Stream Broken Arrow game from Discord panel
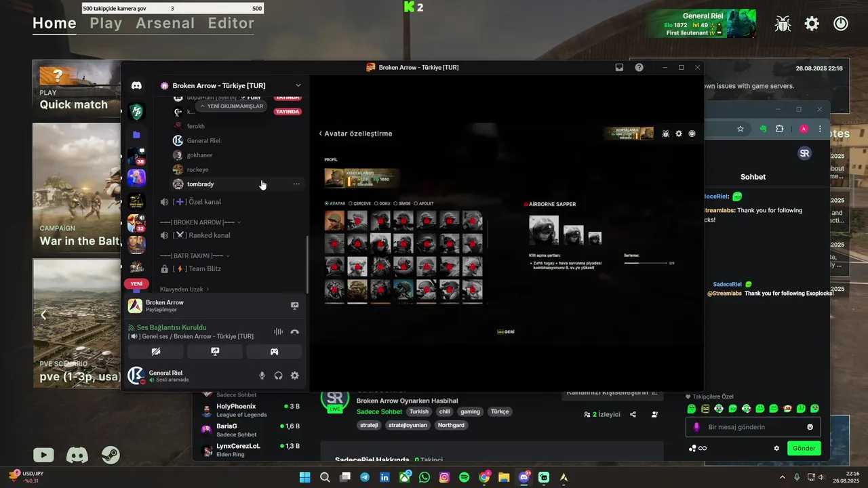The width and height of the screenshot is (868, 488). click(294, 306)
